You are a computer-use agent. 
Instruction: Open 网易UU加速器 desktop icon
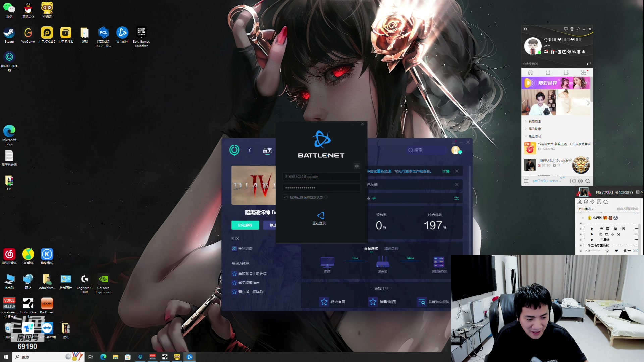9,61
